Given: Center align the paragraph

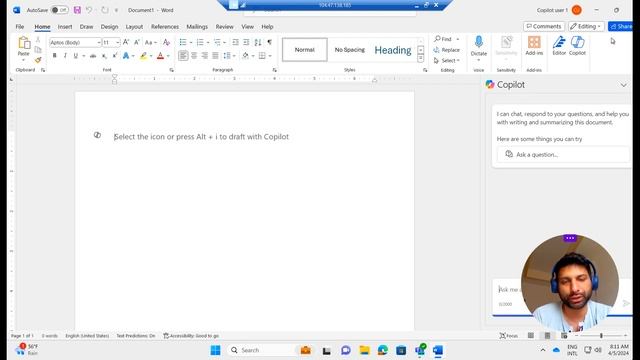Looking at the screenshot, I should 194,56.
